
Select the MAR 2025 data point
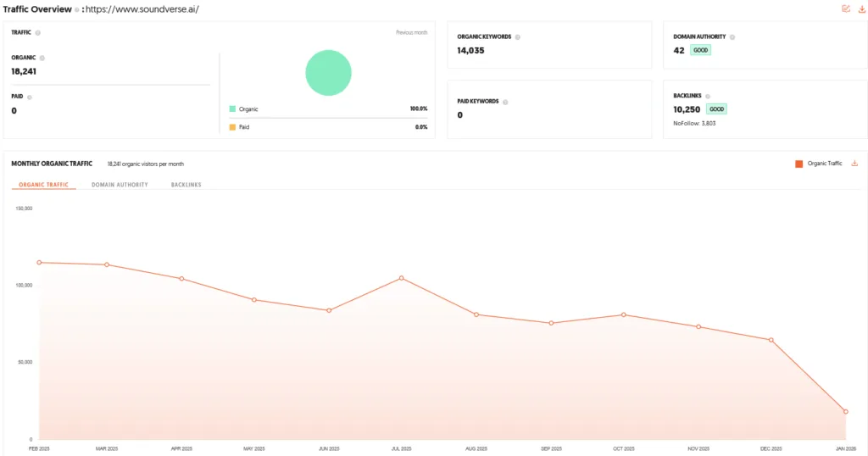pyautogui.click(x=107, y=264)
